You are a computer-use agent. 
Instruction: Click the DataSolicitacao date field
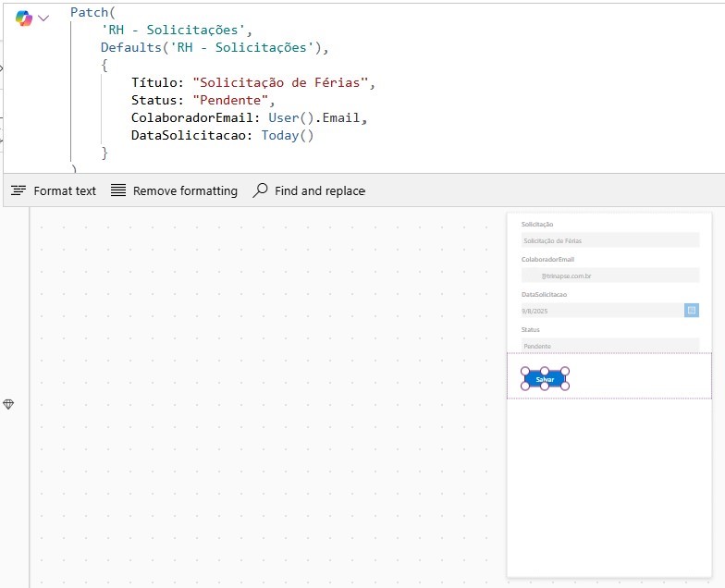coord(601,311)
